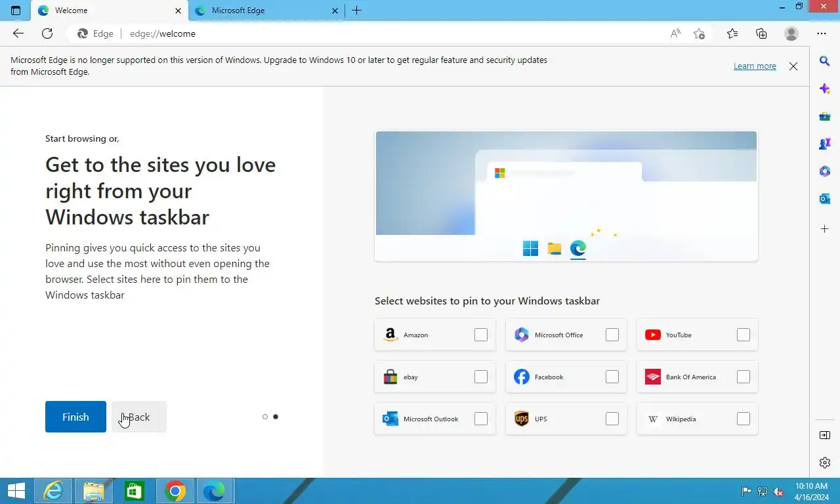The image size is (840, 504).
Task: Click the Back button
Action: click(x=139, y=417)
